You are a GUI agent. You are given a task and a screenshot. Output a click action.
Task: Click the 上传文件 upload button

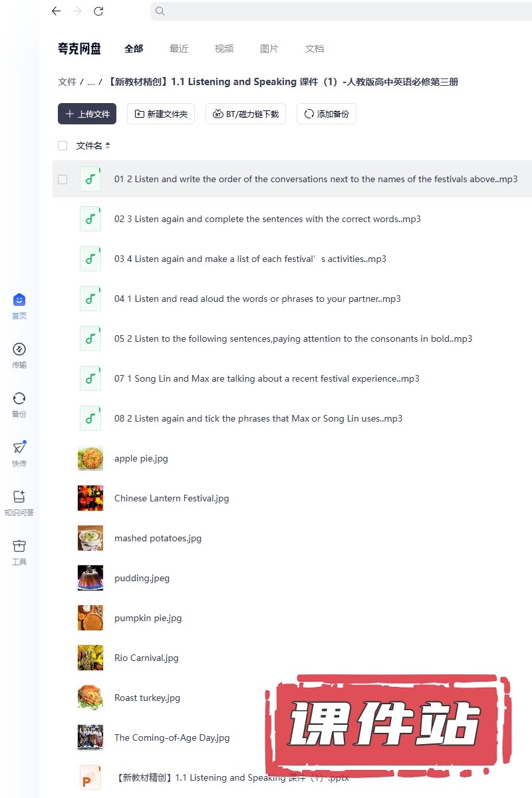click(x=87, y=114)
